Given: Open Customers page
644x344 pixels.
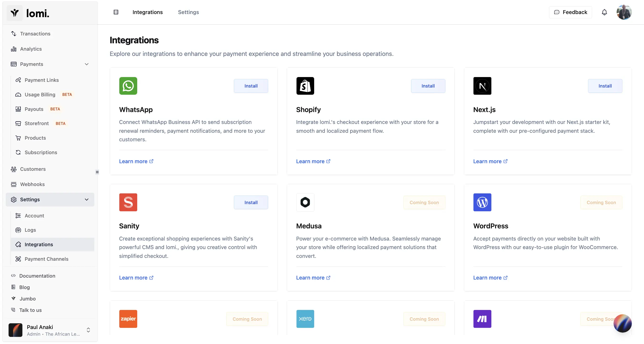Looking at the screenshot, I should (50, 169).
